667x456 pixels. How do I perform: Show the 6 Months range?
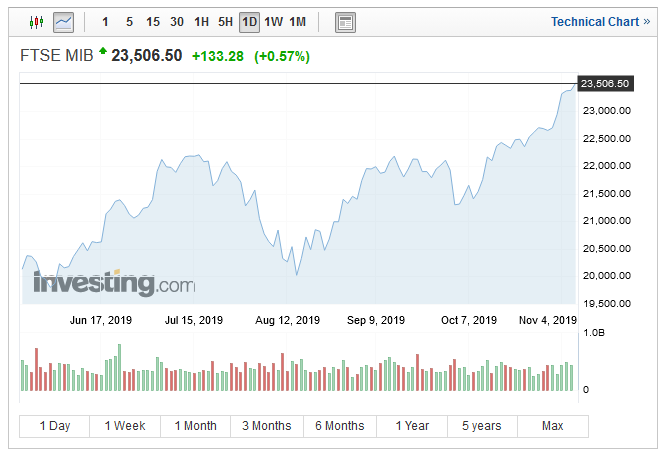[340, 426]
